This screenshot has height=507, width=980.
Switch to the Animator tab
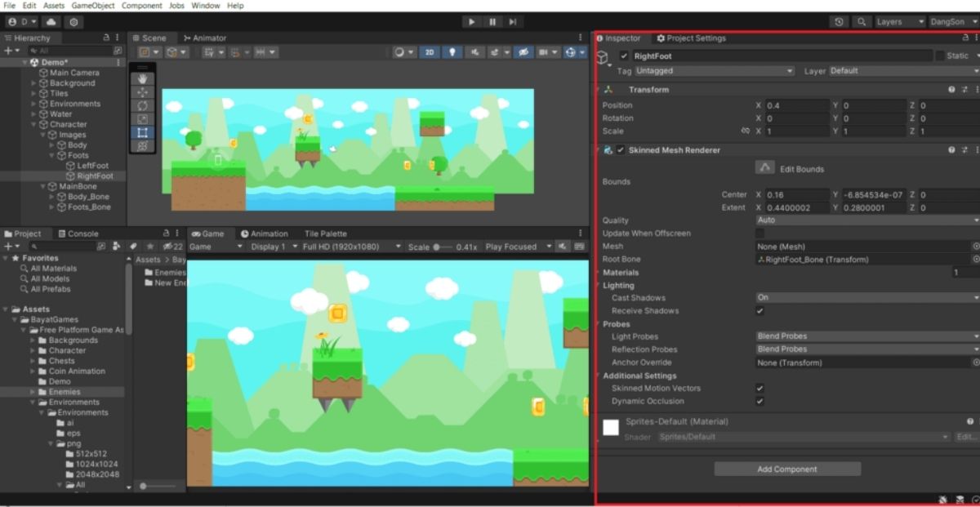pos(205,38)
